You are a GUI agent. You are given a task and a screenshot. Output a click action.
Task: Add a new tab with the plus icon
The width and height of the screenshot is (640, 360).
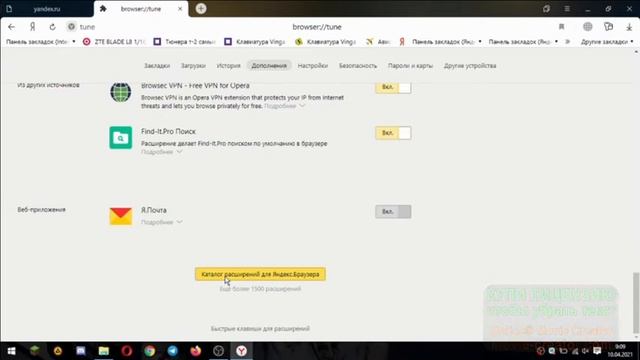201,9
